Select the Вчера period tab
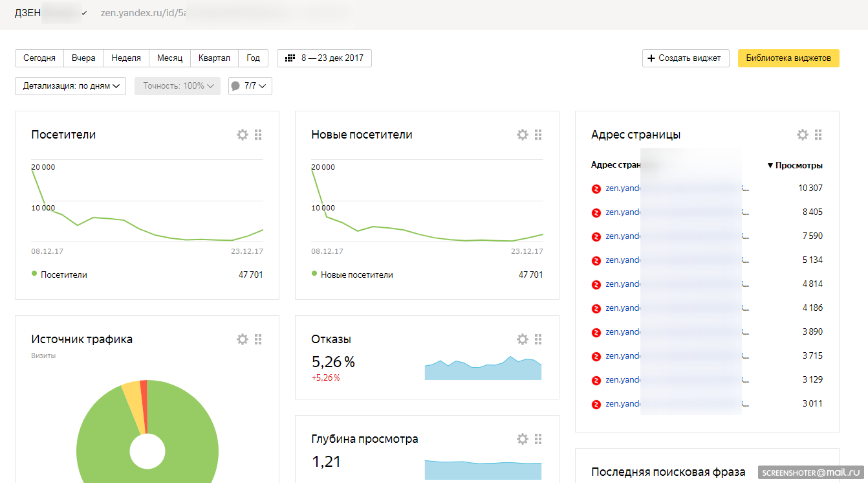The image size is (868, 483). coord(83,58)
